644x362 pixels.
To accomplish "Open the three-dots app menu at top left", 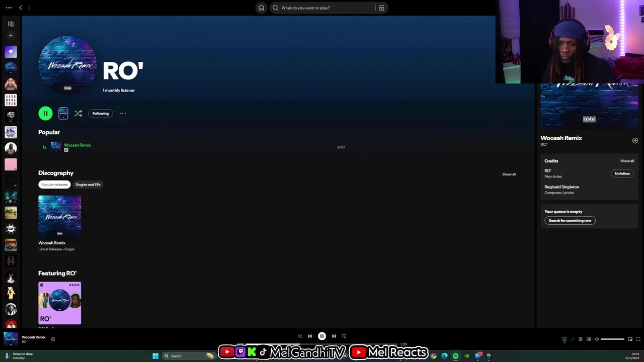I will [x=9, y=8].
